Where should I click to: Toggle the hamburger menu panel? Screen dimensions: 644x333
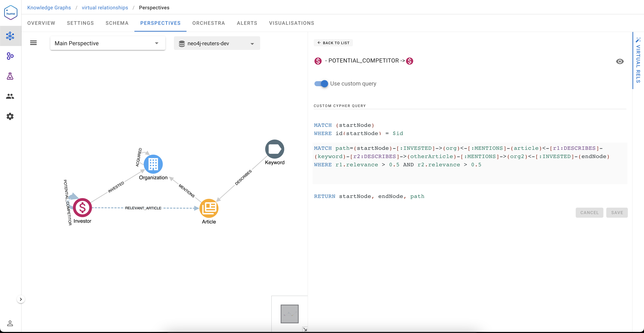[33, 43]
